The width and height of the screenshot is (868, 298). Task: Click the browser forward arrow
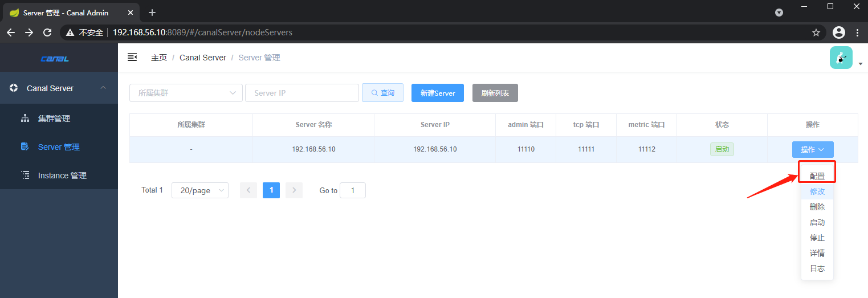coord(29,32)
